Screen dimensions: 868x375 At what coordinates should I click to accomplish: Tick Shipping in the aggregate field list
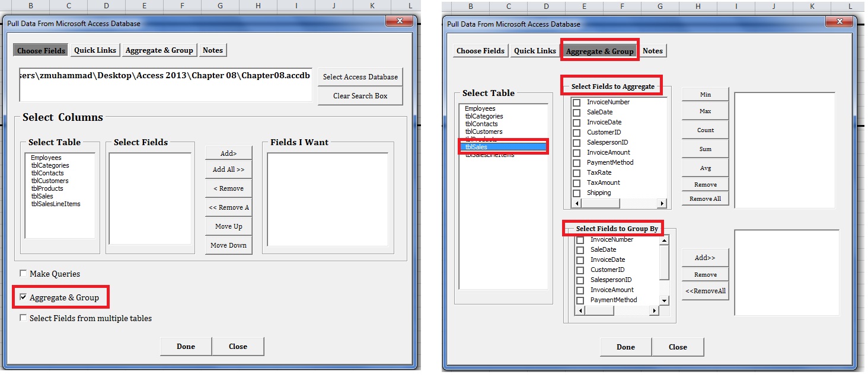(576, 193)
